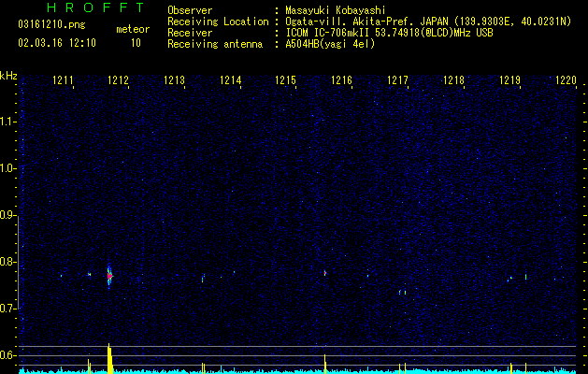
Task: Click the 1219 time axis label
Action: (510, 79)
